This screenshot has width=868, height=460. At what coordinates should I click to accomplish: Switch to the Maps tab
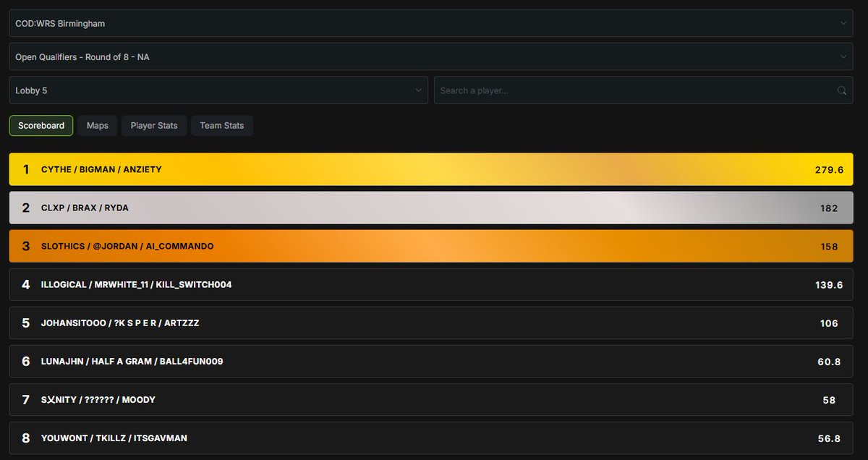click(98, 125)
